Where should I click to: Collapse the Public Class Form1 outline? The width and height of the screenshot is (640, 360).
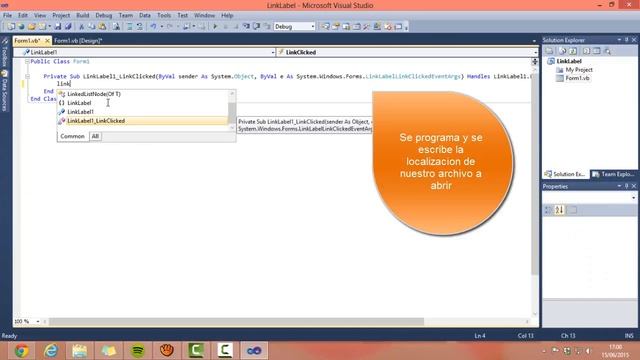coord(27,62)
